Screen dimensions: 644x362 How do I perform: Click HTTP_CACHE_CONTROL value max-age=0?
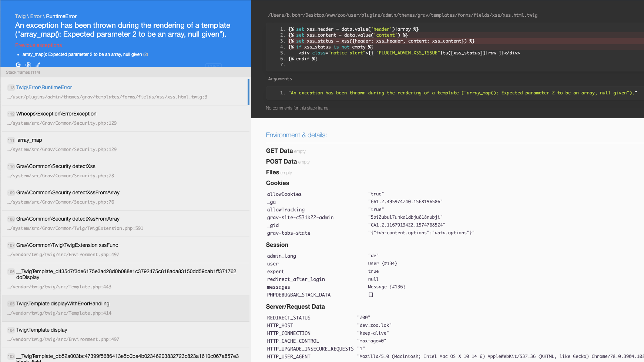(372, 341)
